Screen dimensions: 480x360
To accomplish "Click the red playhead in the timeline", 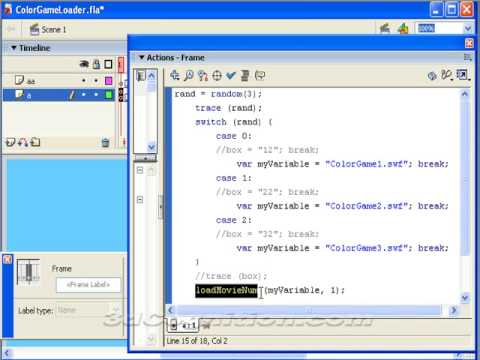I will 121,64.
